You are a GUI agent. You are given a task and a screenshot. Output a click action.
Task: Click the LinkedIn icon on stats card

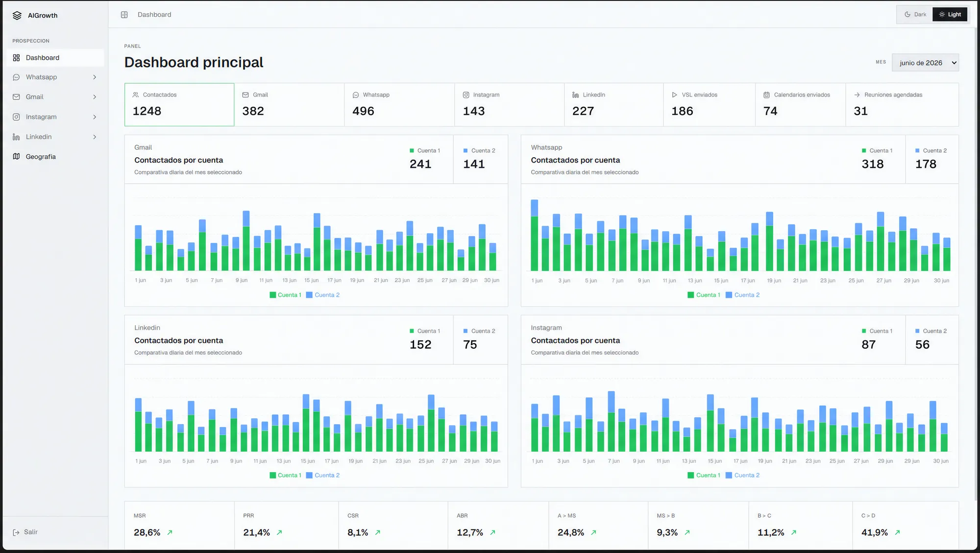pos(576,95)
